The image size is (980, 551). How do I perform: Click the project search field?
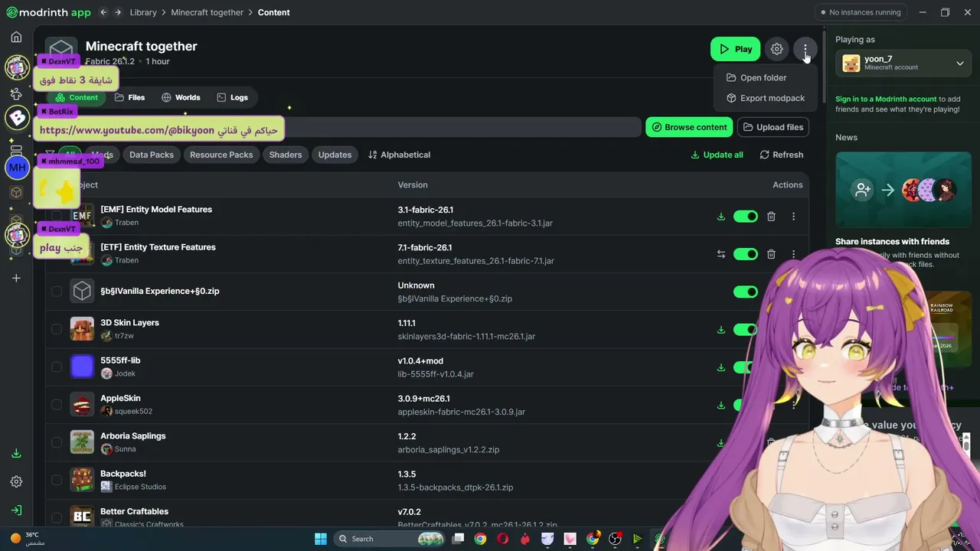tap(342, 127)
